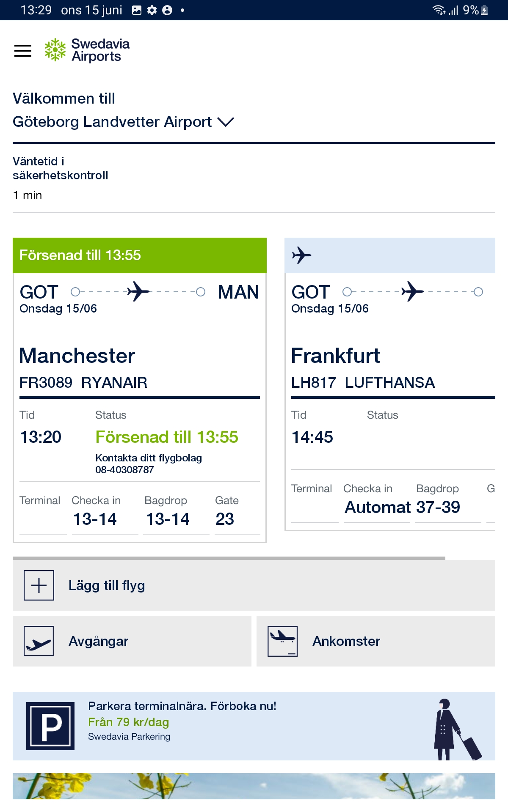Tap the yellow flowers banner image
This screenshot has width=508, height=812.
pyautogui.click(x=254, y=786)
